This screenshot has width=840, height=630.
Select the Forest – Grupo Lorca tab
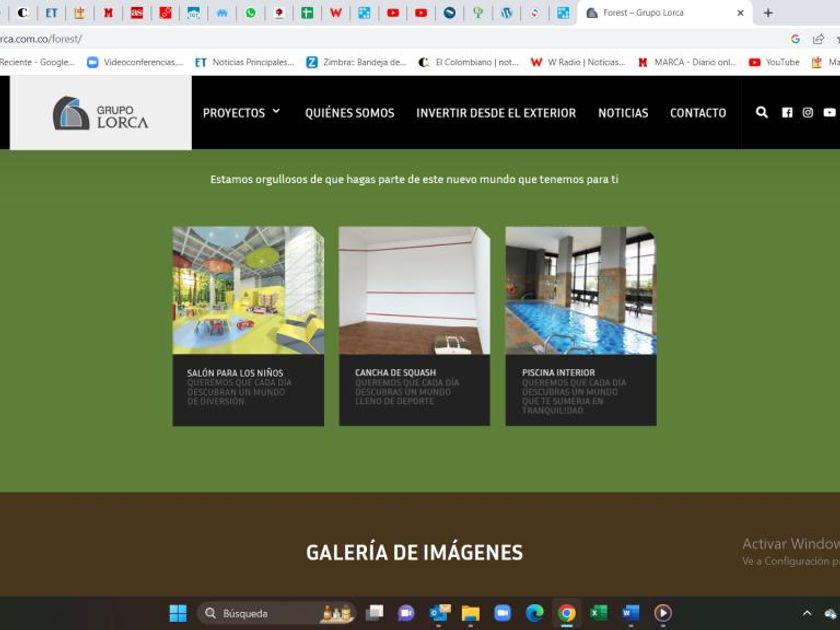663,13
